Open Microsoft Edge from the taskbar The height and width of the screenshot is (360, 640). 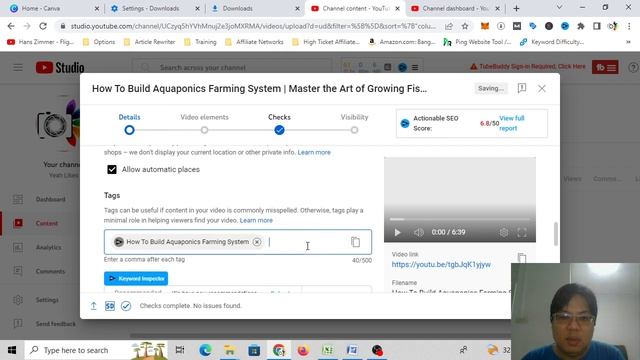coord(205,350)
